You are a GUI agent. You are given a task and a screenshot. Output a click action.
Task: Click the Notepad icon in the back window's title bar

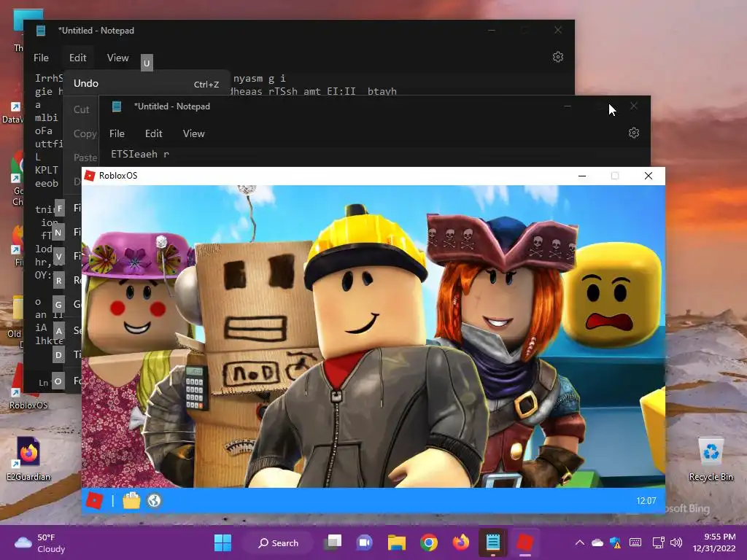coord(41,31)
